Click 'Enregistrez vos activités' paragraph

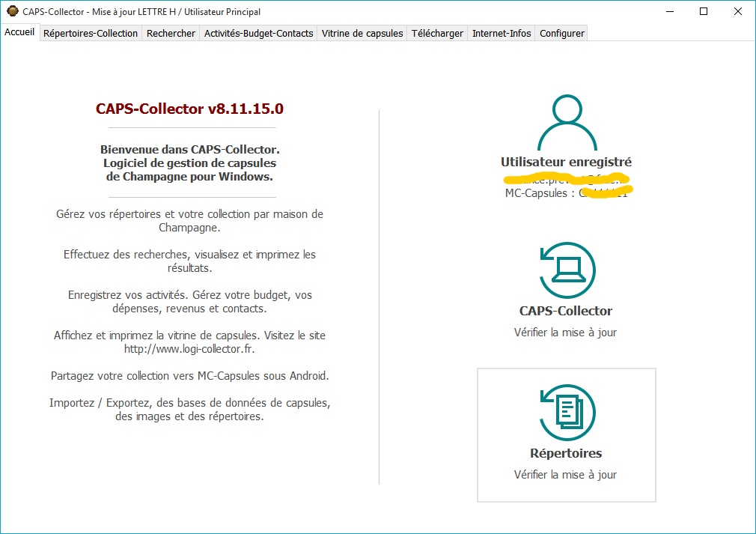[x=190, y=302]
